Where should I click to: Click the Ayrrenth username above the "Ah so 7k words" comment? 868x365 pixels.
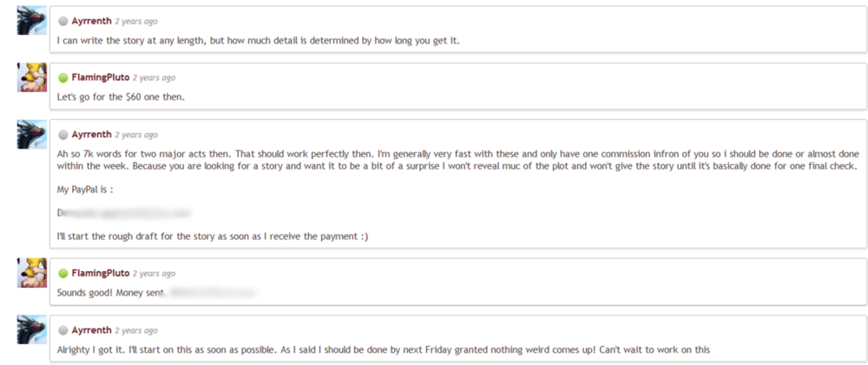[91, 135]
